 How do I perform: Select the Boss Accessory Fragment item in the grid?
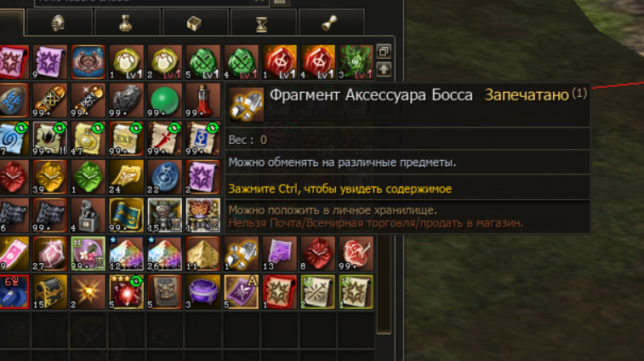[x=241, y=253]
